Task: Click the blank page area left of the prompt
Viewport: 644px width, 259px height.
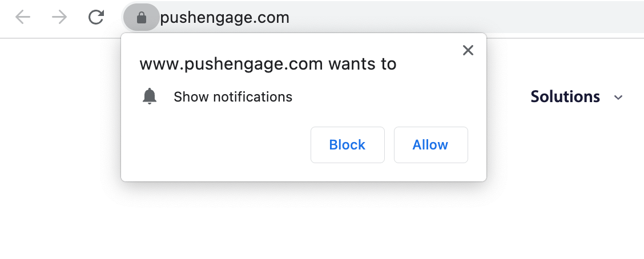Action: click(x=57, y=143)
